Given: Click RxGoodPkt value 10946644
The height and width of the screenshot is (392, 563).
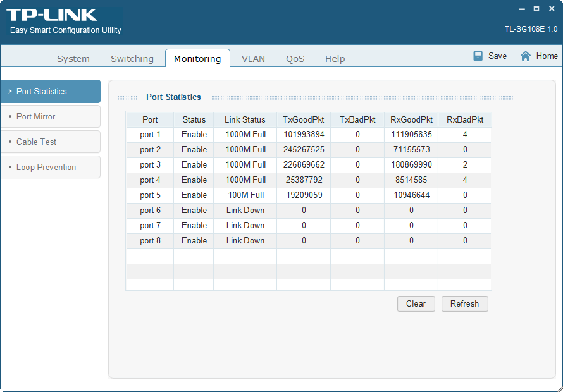Looking at the screenshot, I should pos(411,195).
